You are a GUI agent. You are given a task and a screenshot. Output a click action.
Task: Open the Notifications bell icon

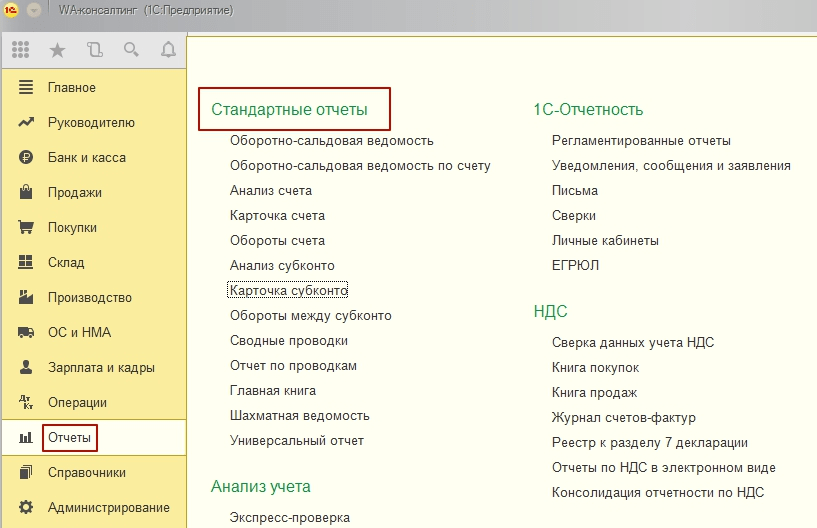click(x=168, y=49)
